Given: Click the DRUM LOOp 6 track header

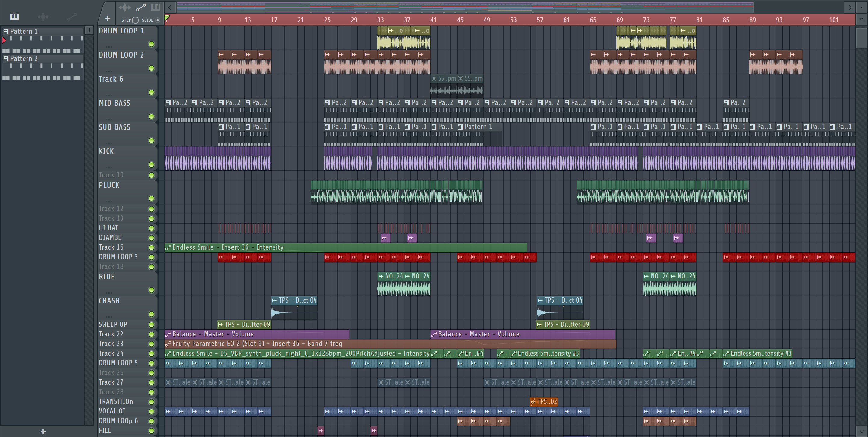Looking at the screenshot, I should 118,421.
